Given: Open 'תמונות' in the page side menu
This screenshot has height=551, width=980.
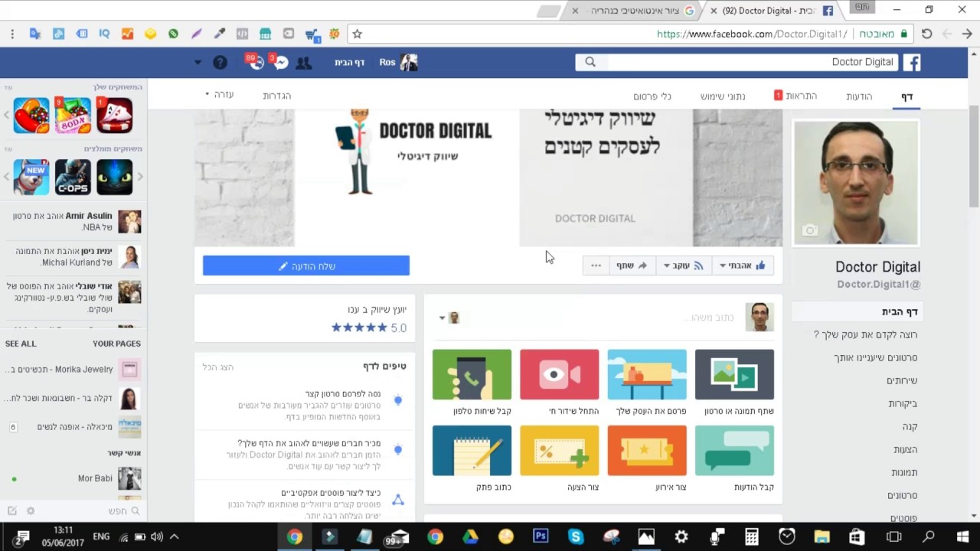Looking at the screenshot, I should [904, 472].
